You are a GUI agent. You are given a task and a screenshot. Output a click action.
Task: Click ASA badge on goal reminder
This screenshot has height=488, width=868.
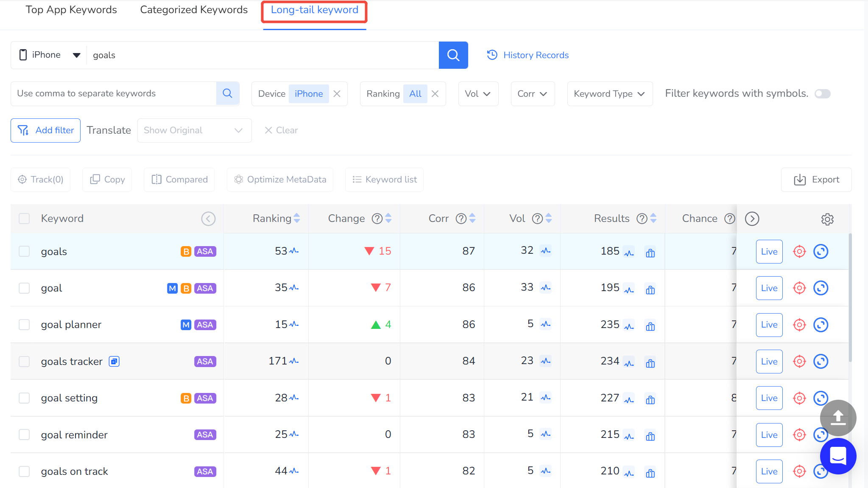click(x=205, y=435)
